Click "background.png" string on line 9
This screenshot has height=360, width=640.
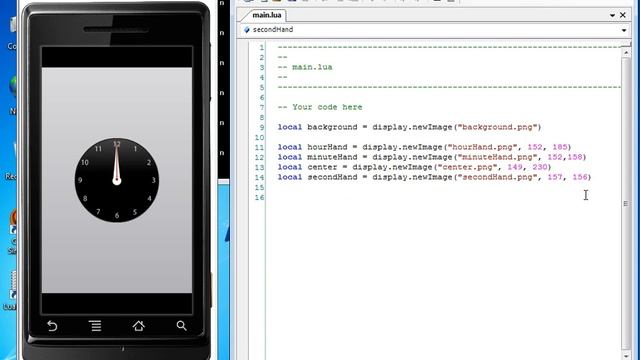coord(497,127)
